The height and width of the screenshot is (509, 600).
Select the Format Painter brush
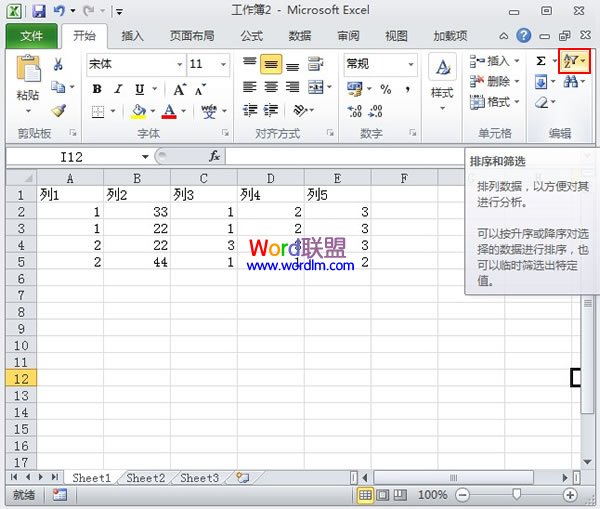tap(58, 111)
